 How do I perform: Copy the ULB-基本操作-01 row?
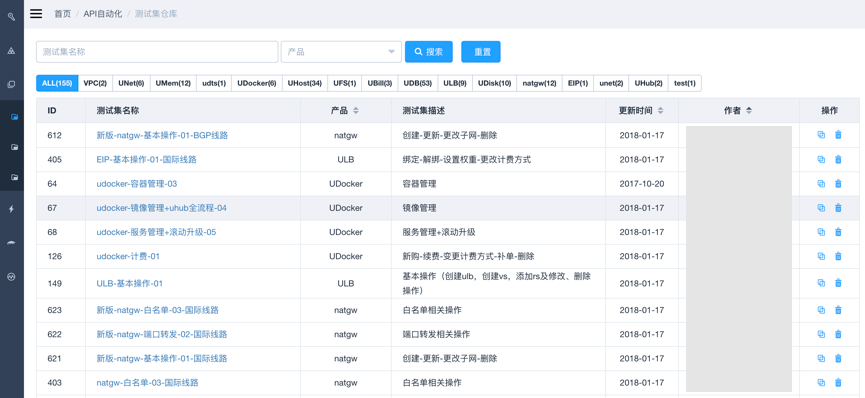[x=821, y=283]
